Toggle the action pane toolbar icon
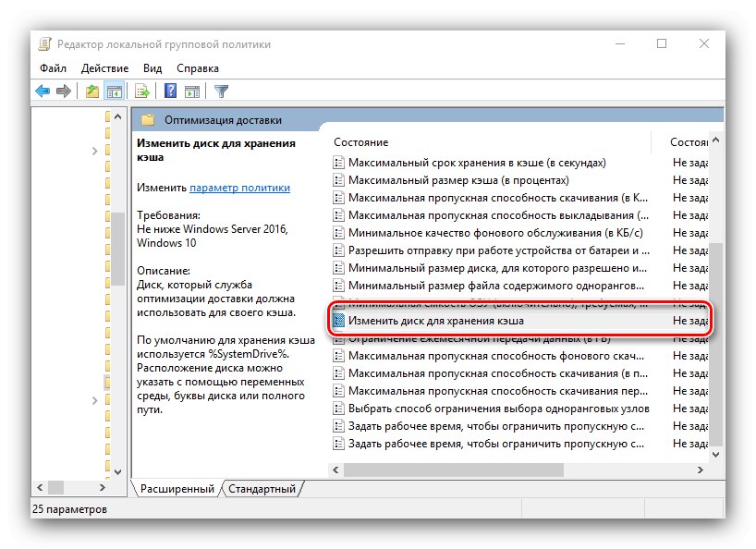Viewport: 756px width, 549px height. point(192,91)
